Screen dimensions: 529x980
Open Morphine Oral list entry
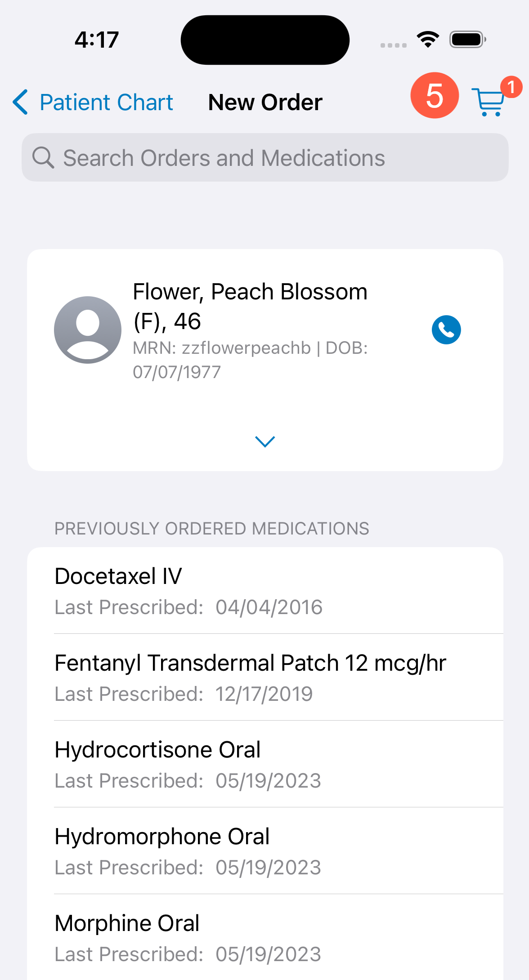point(264,937)
